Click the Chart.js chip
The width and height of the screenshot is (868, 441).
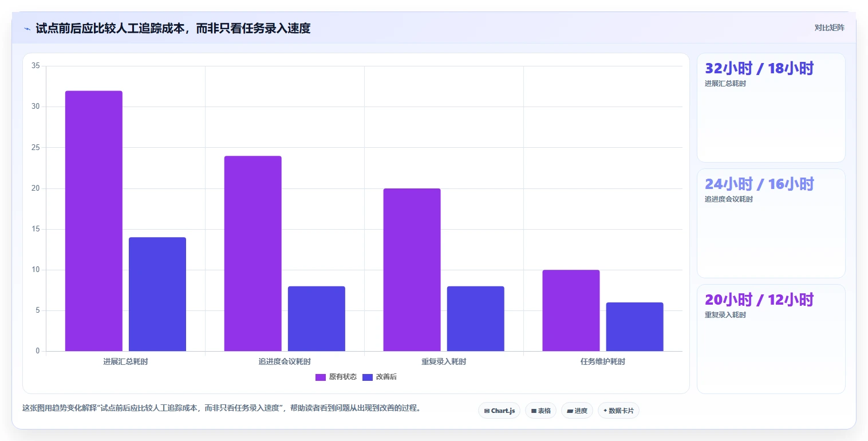pos(499,411)
